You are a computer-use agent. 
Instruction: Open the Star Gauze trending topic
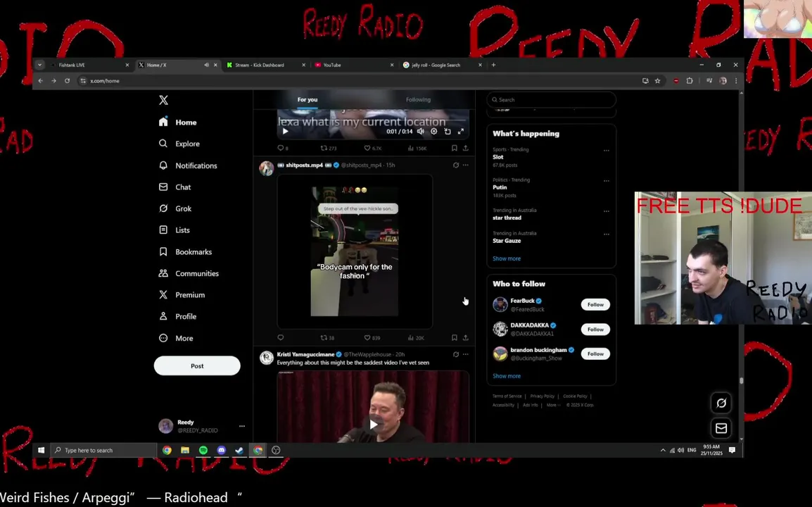click(507, 241)
